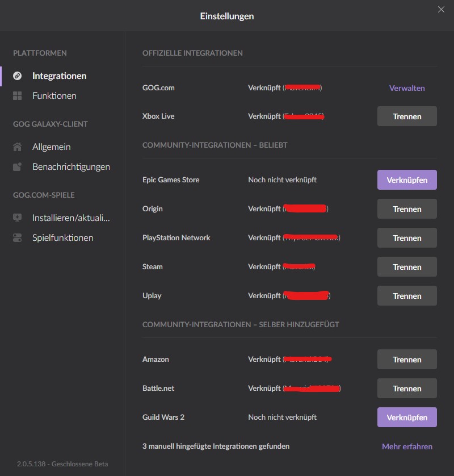Click the Uplay integration label
This screenshot has height=476, width=454.
(x=152, y=296)
